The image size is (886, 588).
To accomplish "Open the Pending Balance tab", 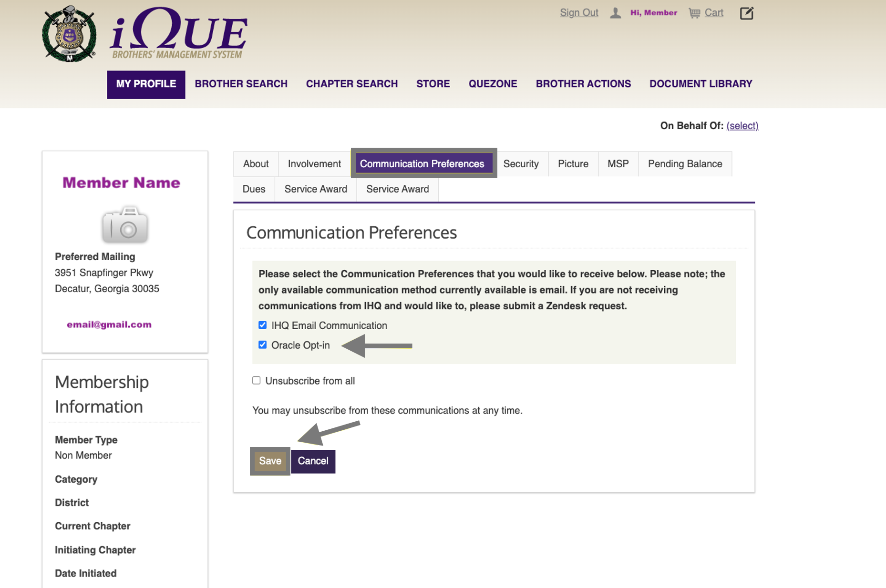I will click(685, 164).
